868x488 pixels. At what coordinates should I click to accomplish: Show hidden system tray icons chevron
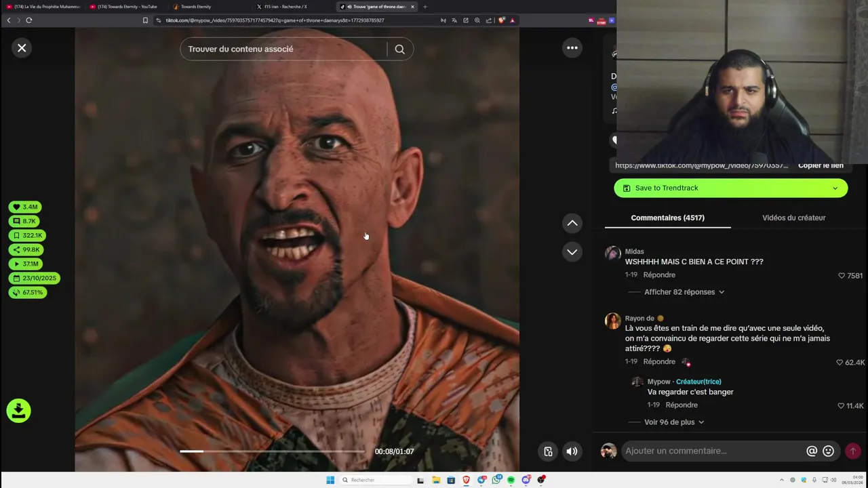click(x=782, y=480)
